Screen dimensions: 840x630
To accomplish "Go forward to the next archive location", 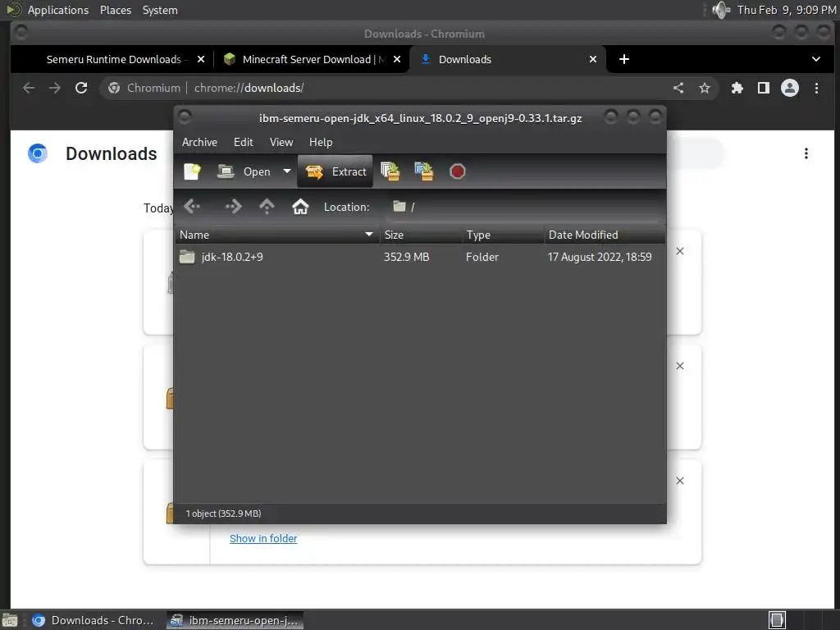I will coord(233,207).
